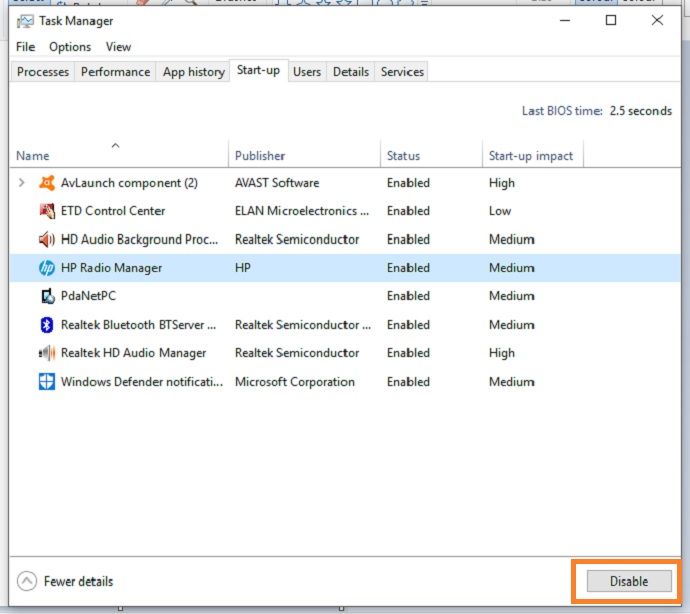Click the Bluetooth icon of Realtek Bluetooth BTServer

(x=47, y=325)
